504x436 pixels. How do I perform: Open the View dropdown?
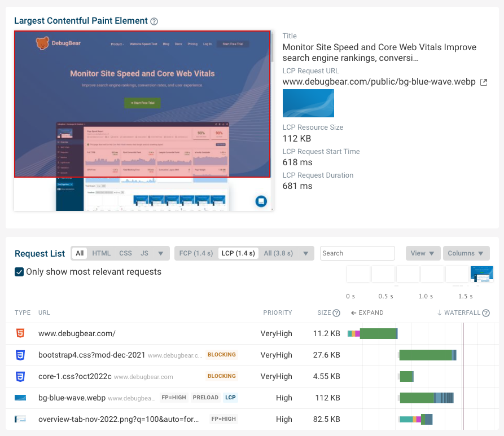422,253
